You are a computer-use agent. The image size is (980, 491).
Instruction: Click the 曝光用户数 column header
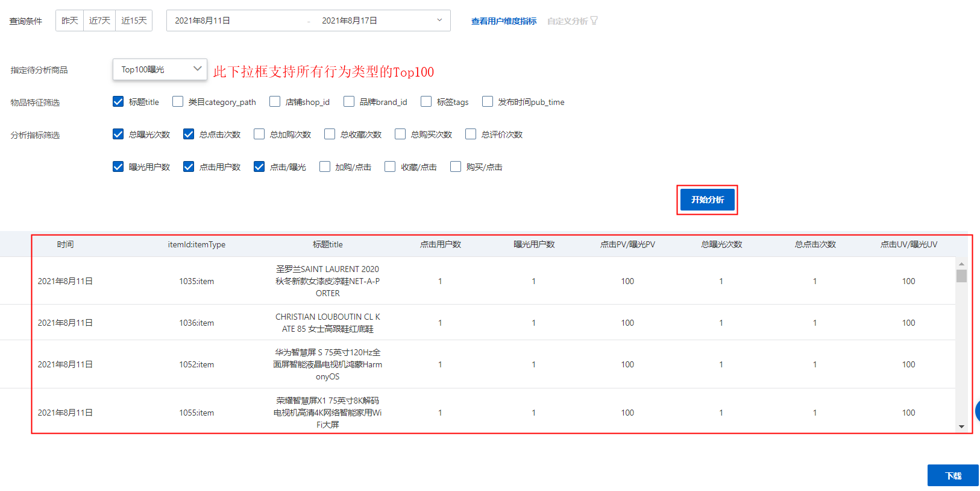coord(534,244)
